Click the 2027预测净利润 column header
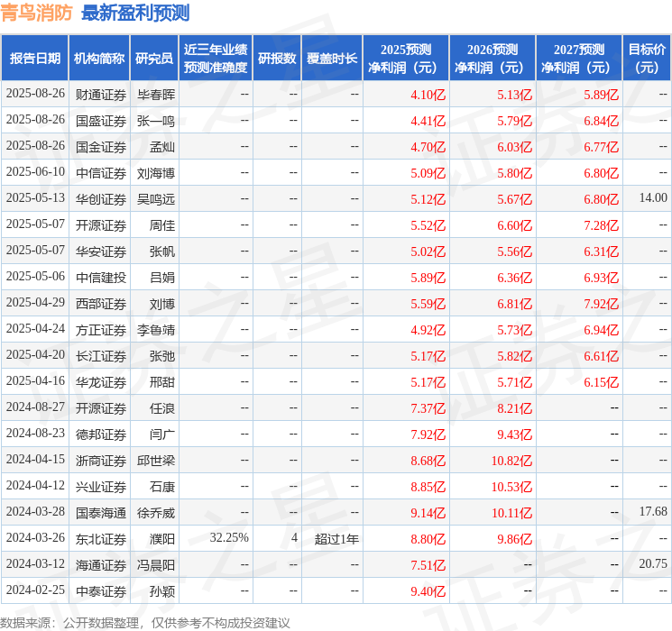The width and height of the screenshot is (672, 631). (x=579, y=59)
